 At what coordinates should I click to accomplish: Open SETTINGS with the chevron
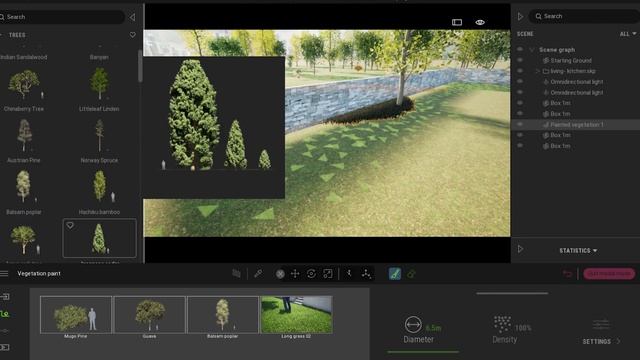click(x=618, y=341)
